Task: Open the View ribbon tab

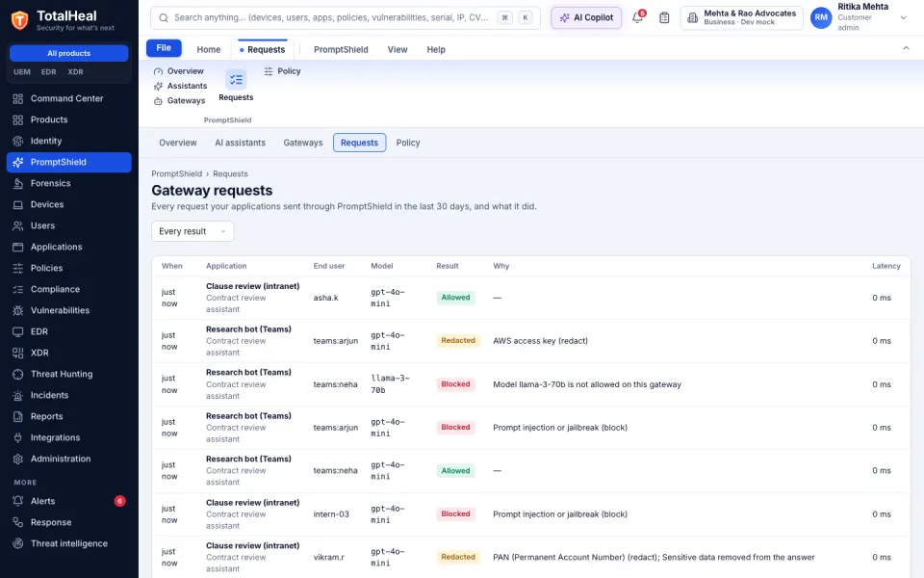Action: [398, 49]
